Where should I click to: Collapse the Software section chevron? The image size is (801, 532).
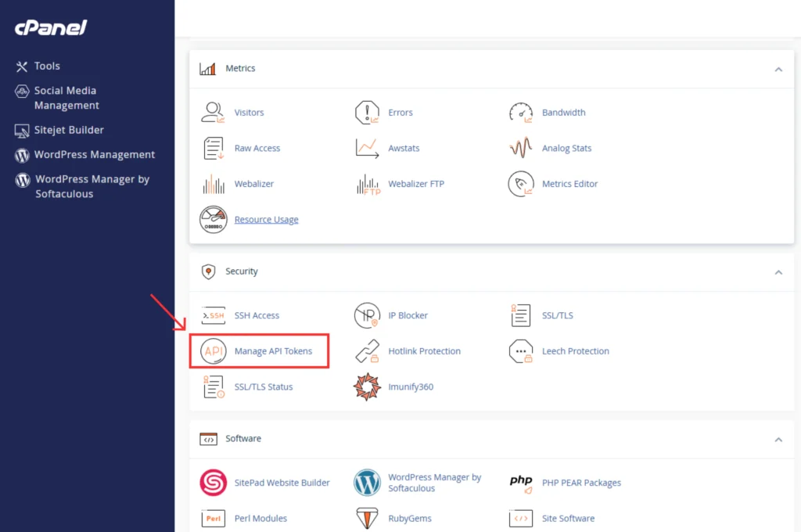[x=778, y=440]
